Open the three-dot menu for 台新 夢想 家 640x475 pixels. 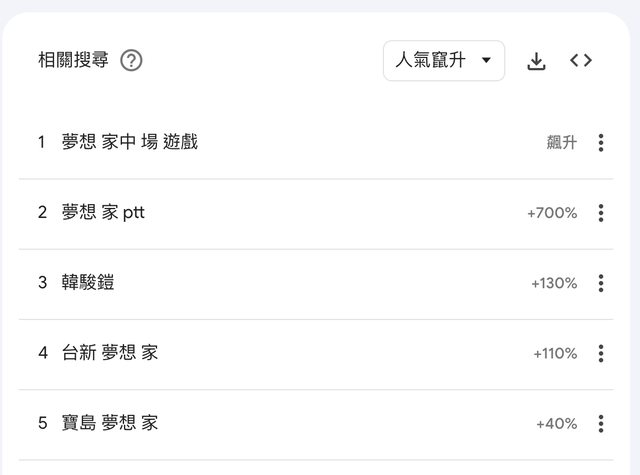tap(600, 353)
